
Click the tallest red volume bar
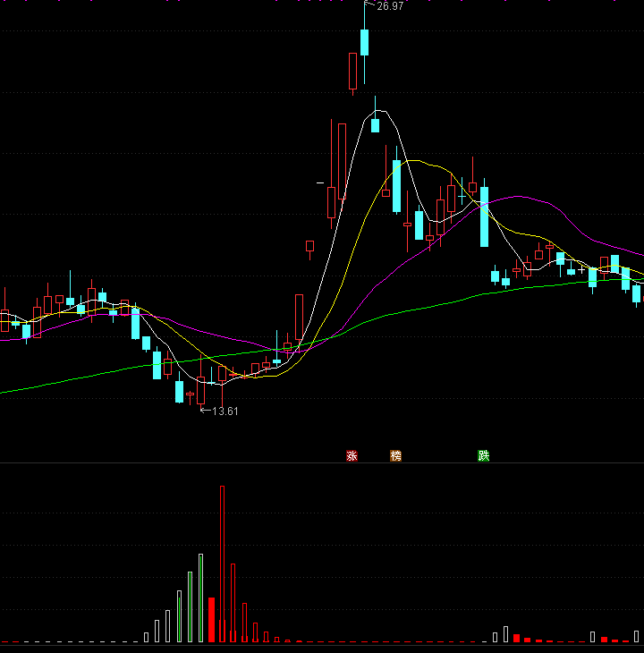[223, 564]
